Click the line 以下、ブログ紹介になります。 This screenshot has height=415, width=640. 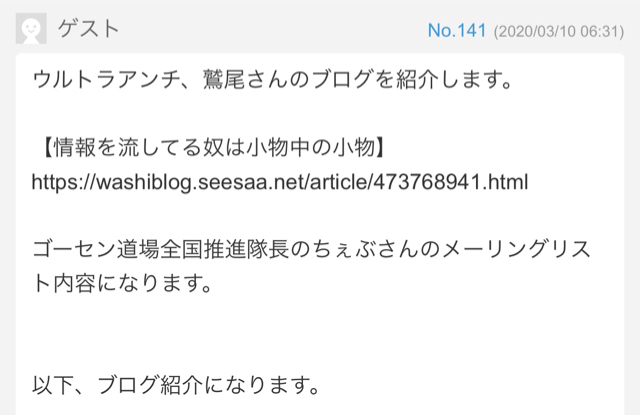[176, 385]
